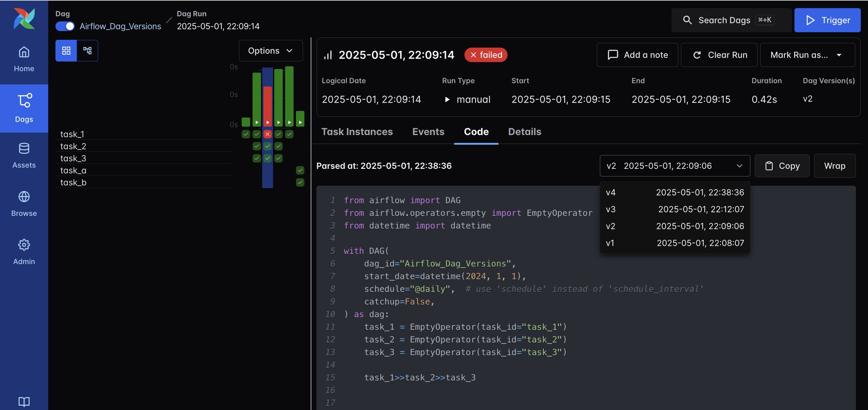
Task: Switch to the Details tab
Action: coord(524,132)
